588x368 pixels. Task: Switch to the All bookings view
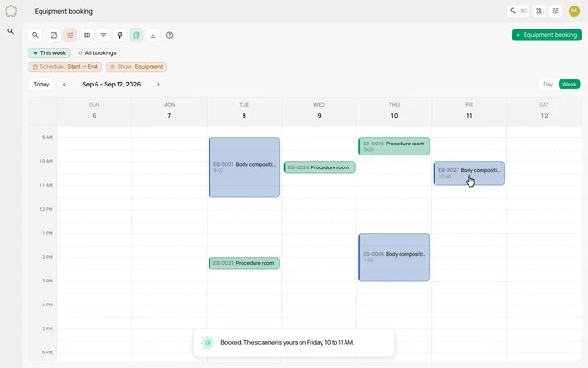point(97,53)
